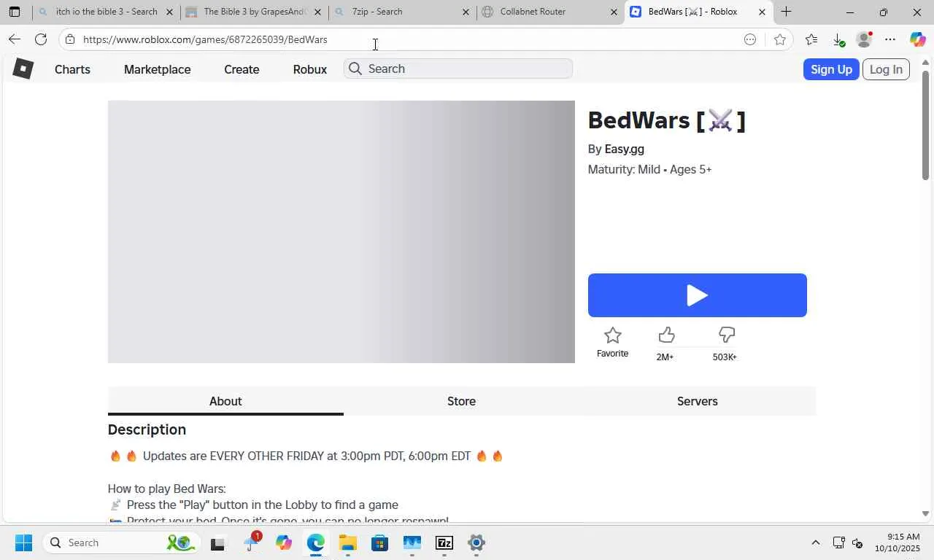Close 'The Bible 3 by GrapesAnd' tab
The width and height of the screenshot is (934, 560).
click(x=317, y=12)
